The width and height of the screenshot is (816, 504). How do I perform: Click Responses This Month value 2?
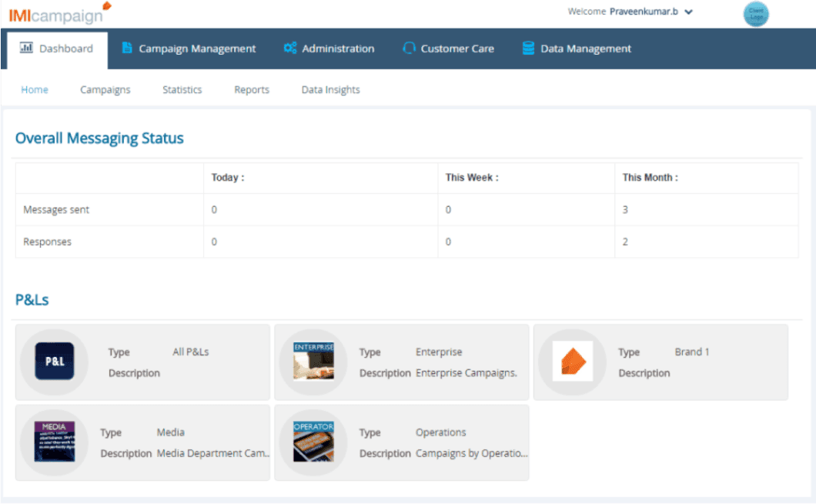[625, 242]
